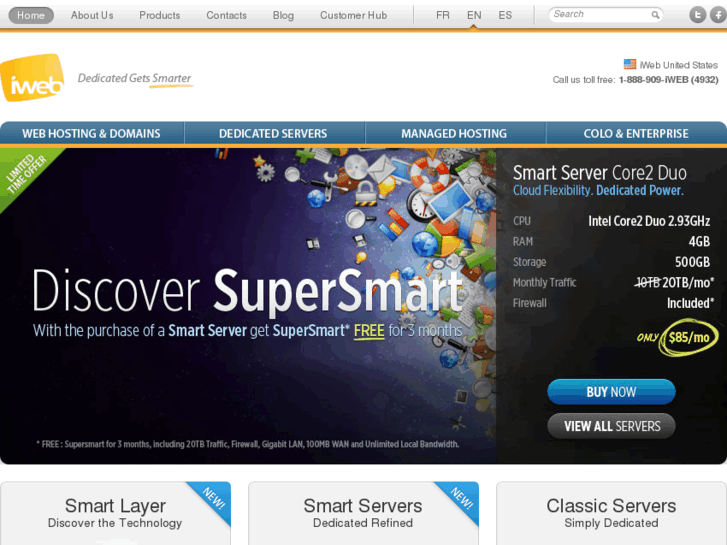The width and height of the screenshot is (727, 545).
Task: Click the 4GB RAM value
Action: (x=699, y=242)
